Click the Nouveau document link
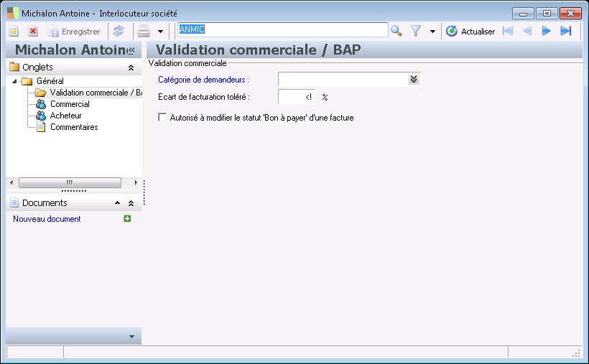Image resolution: width=589 pixels, height=364 pixels. pyautogui.click(x=47, y=219)
